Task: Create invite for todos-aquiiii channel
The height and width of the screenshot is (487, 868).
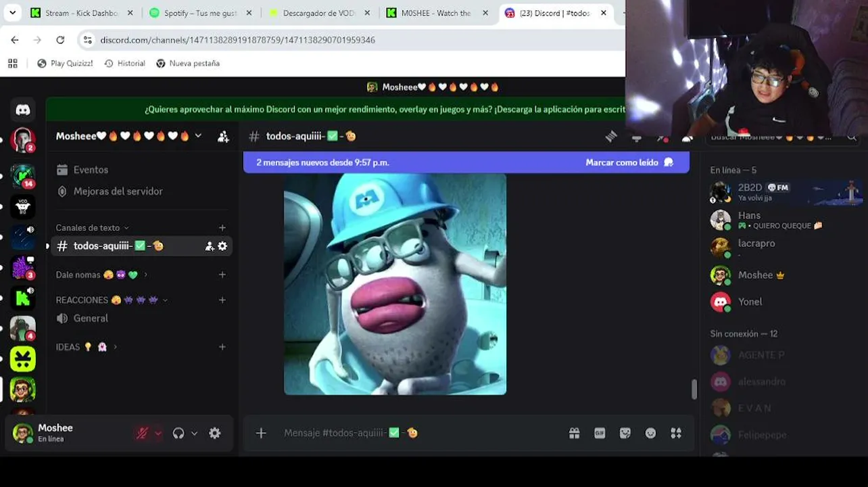Action: tap(210, 246)
